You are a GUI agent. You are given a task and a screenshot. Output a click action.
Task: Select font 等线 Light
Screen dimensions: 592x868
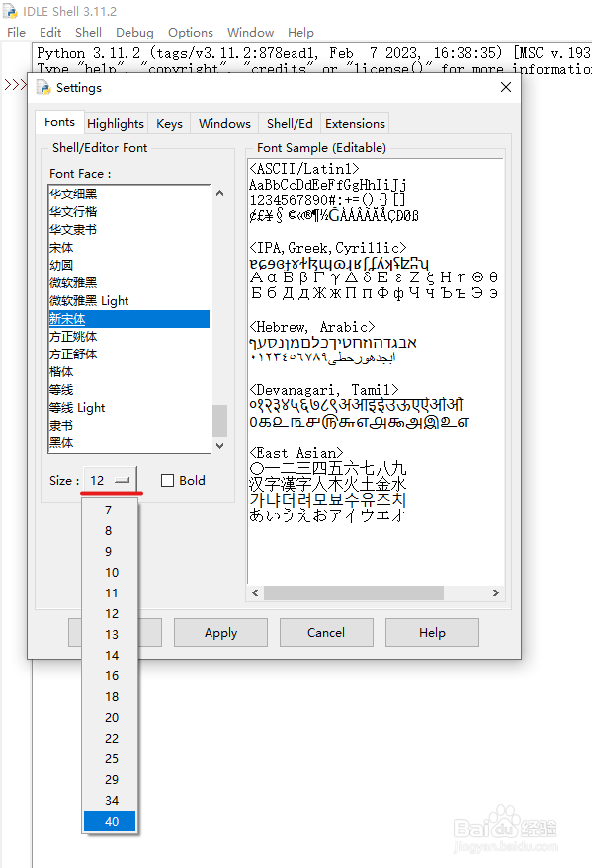point(128,408)
